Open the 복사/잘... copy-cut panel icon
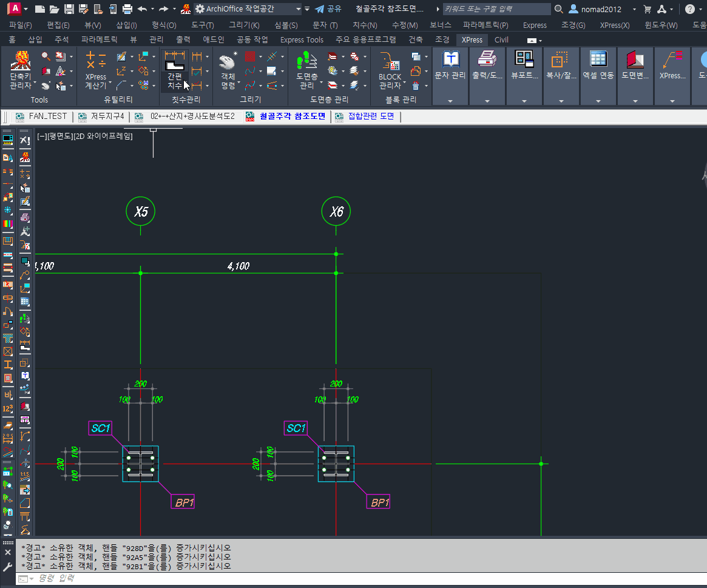The height and width of the screenshot is (588, 707). coord(561,66)
